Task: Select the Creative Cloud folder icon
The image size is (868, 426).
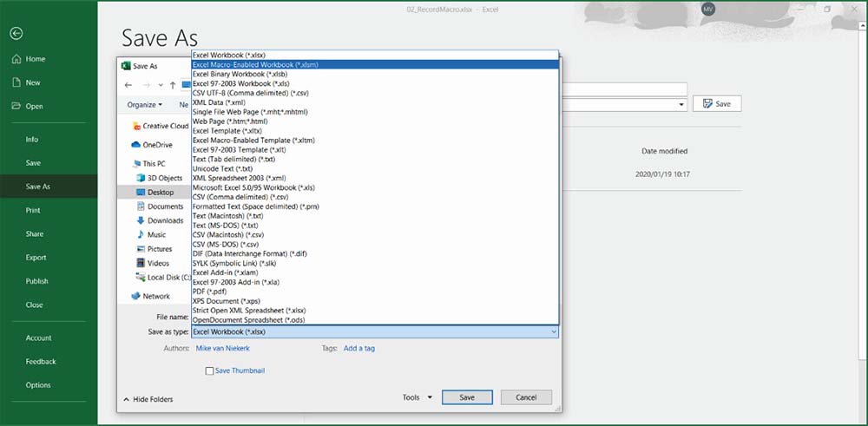Action: click(135, 126)
